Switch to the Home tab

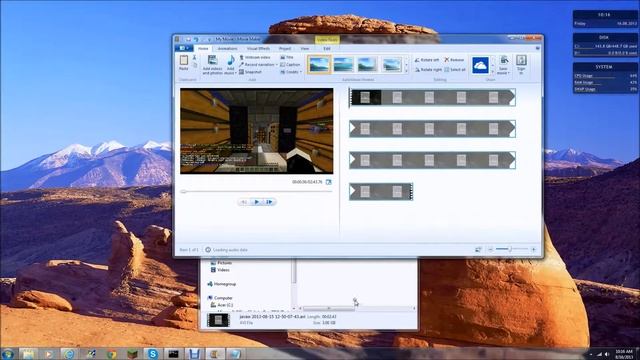pyautogui.click(x=203, y=49)
